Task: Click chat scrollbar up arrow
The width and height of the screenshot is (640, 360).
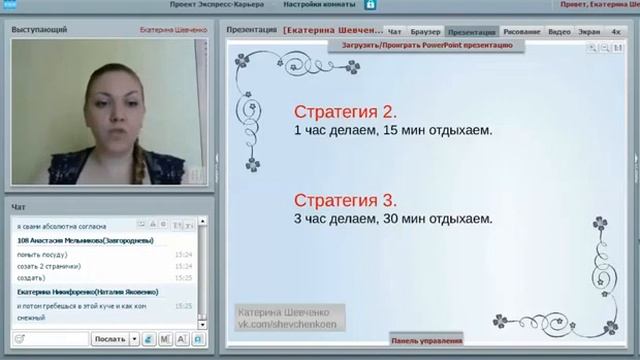Action: tap(202, 221)
